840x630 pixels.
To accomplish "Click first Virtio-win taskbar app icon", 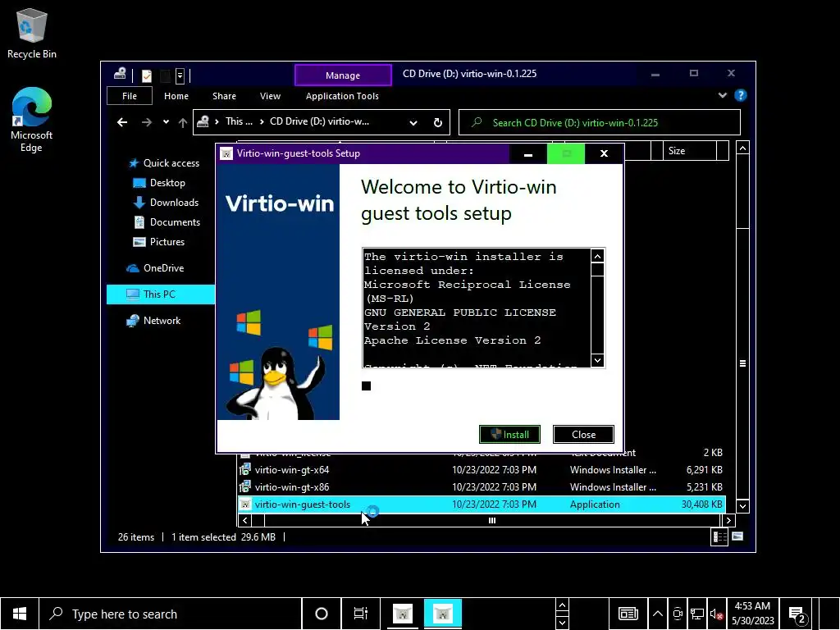I will [x=403, y=614].
